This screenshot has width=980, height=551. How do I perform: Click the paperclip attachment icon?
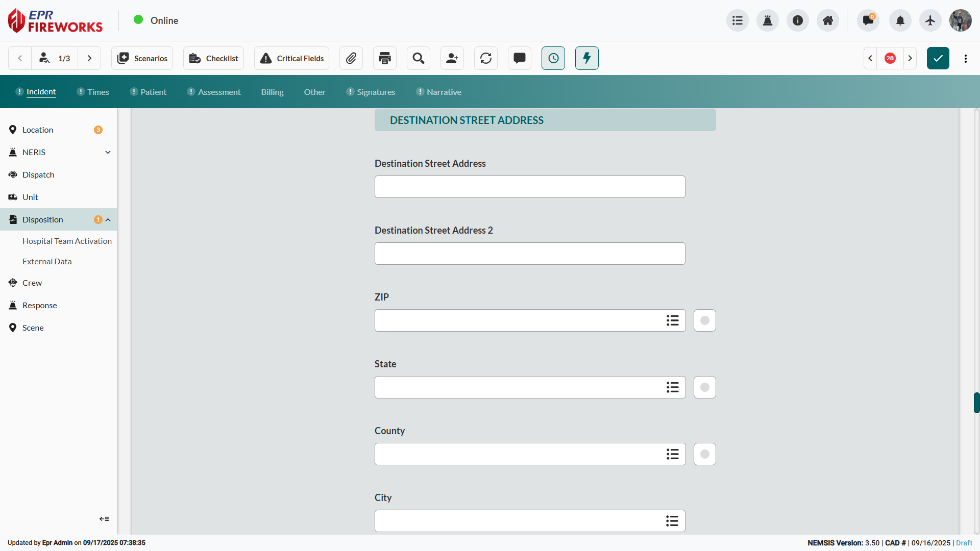351,58
